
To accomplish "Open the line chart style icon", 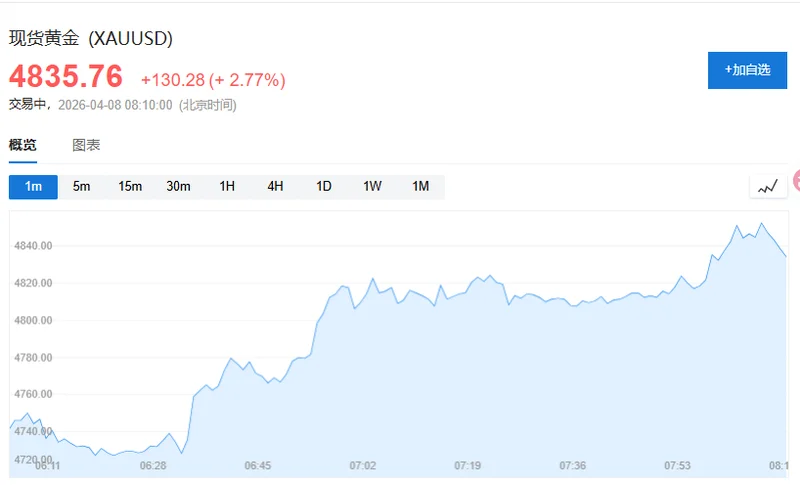I will (x=767, y=187).
